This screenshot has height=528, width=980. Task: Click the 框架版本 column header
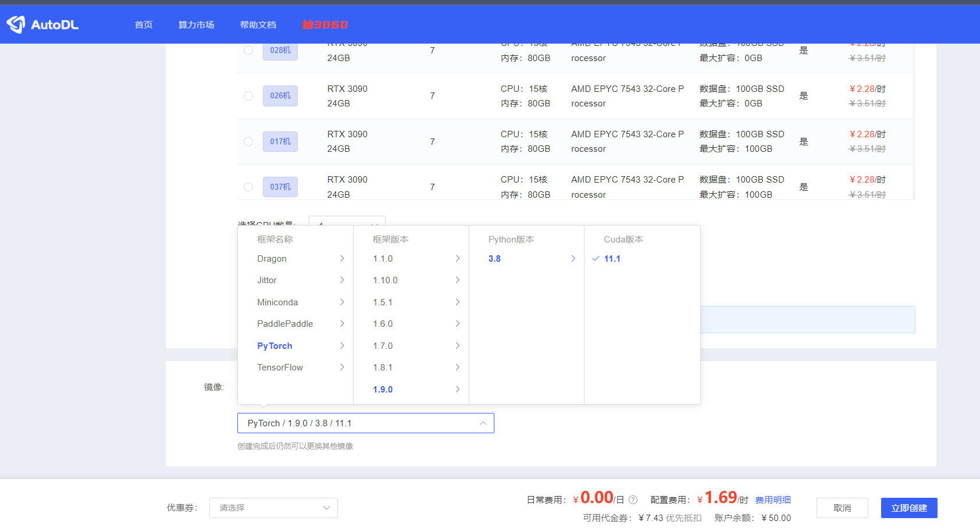(391, 239)
